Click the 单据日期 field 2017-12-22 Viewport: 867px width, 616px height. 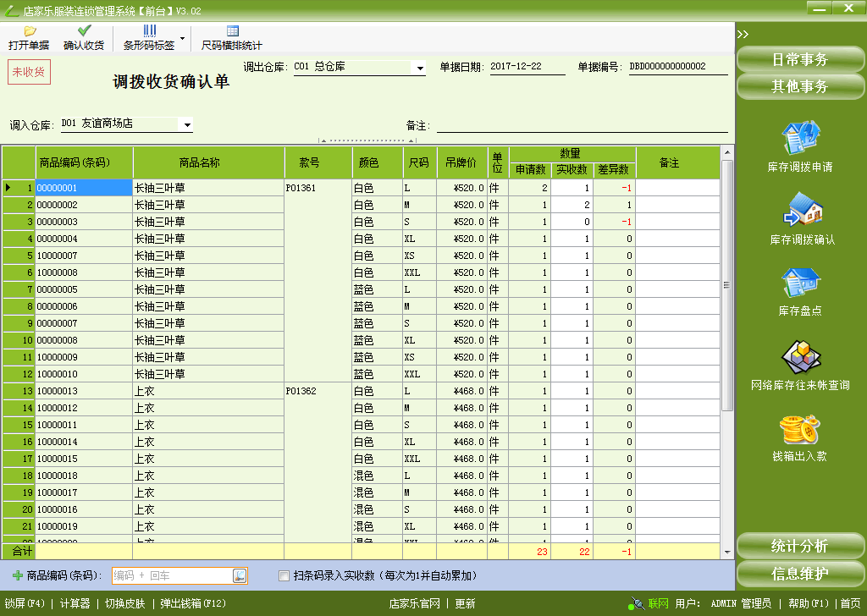[527, 67]
